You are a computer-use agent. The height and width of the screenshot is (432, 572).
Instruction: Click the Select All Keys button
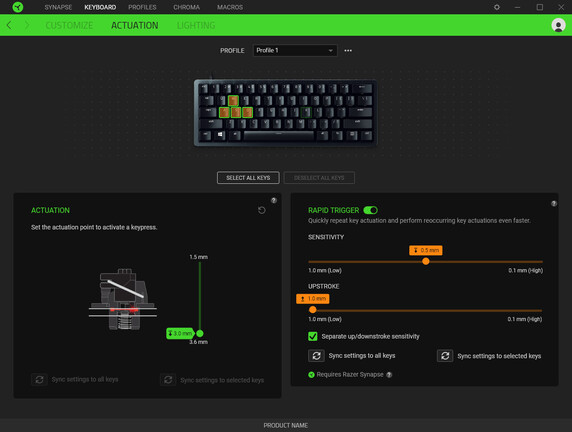pyautogui.click(x=248, y=178)
